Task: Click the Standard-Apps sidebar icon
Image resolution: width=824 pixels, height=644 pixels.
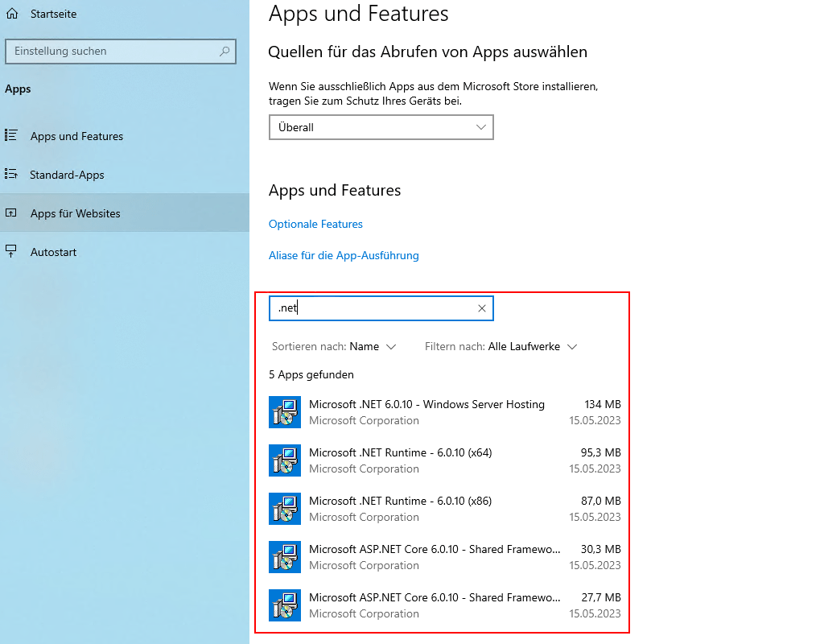Action: click(15, 175)
